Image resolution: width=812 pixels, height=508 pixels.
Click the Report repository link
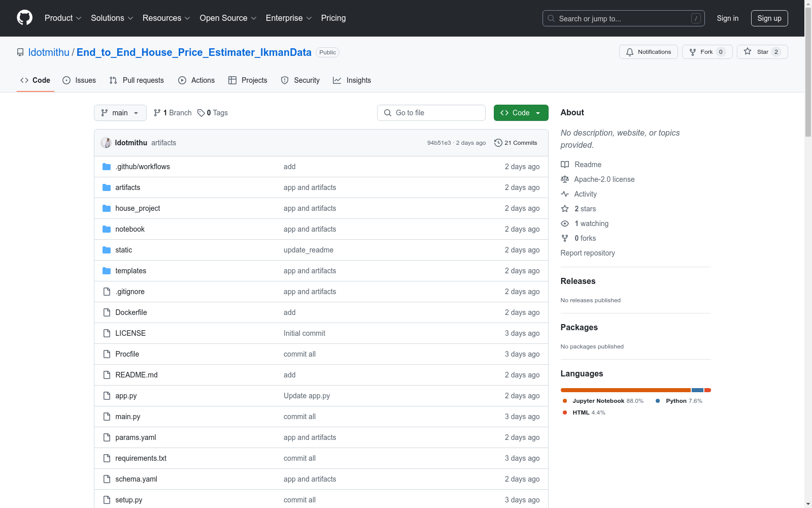[x=588, y=253]
